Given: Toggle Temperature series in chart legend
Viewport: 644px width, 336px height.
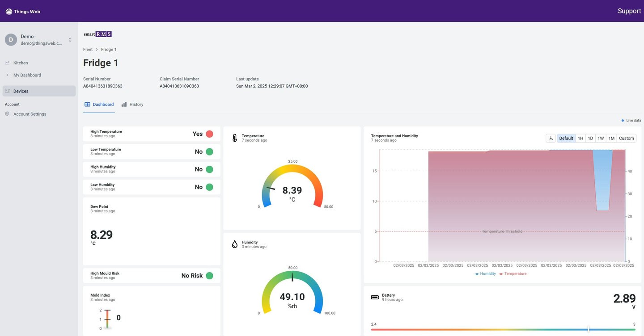Looking at the screenshot, I should click(x=513, y=273).
